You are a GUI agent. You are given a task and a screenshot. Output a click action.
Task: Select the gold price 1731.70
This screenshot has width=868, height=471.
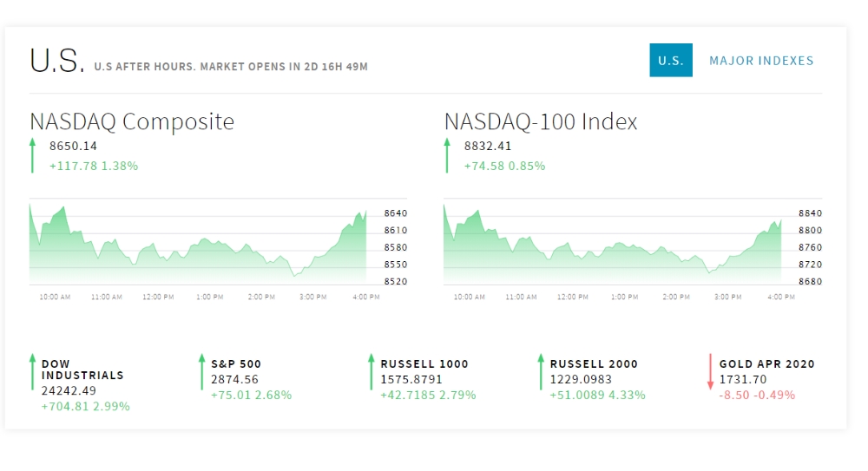pyautogui.click(x=743, y=380)
